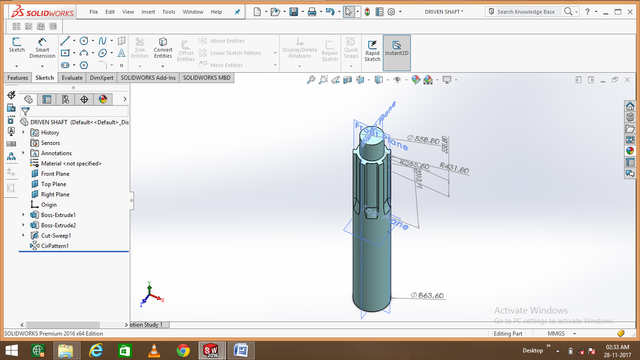Select the sketch Text tool

pos(121,53)
